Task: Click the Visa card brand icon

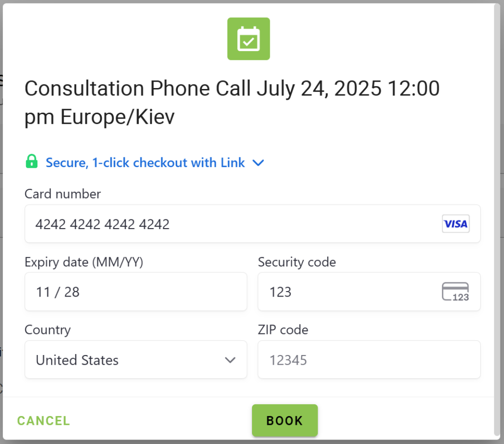Action: pos(455,224)
